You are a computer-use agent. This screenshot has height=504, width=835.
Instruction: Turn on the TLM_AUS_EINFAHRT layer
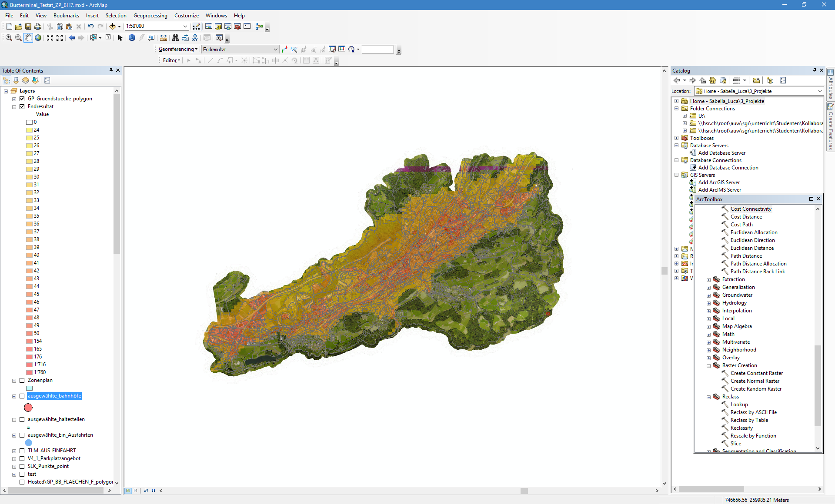[22, 451]
